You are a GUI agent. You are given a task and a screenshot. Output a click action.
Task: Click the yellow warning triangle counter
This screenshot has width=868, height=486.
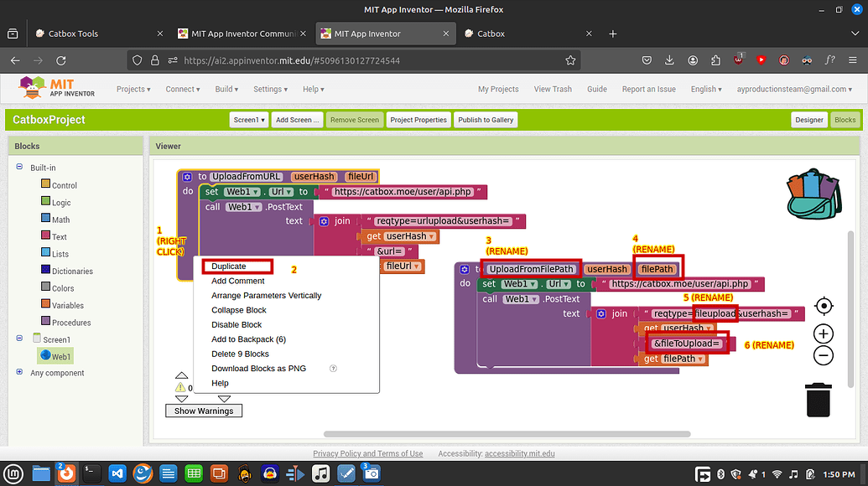(179, 388)
